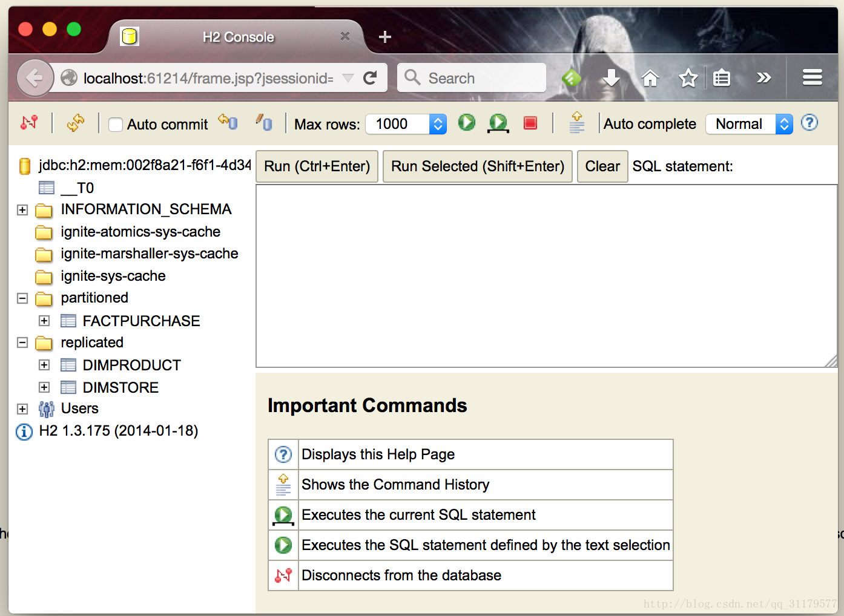Open a new browser tab
This screenshot has height=616, width=844.
click(384, 38)
